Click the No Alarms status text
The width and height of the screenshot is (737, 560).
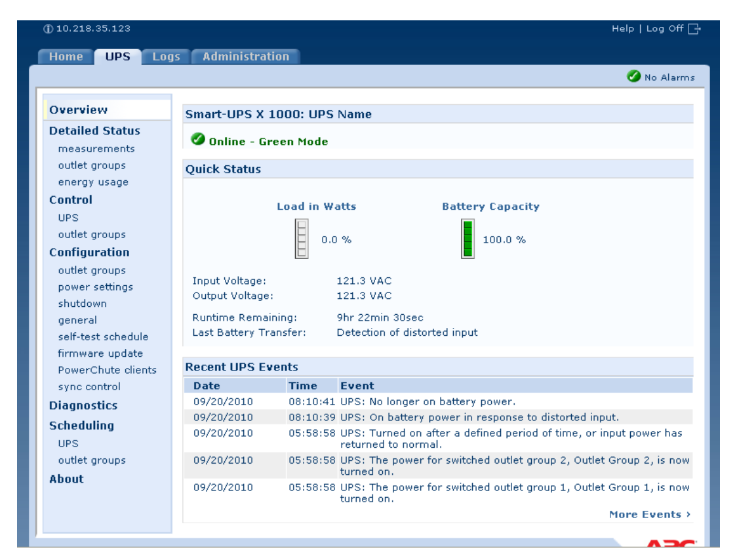669,77
